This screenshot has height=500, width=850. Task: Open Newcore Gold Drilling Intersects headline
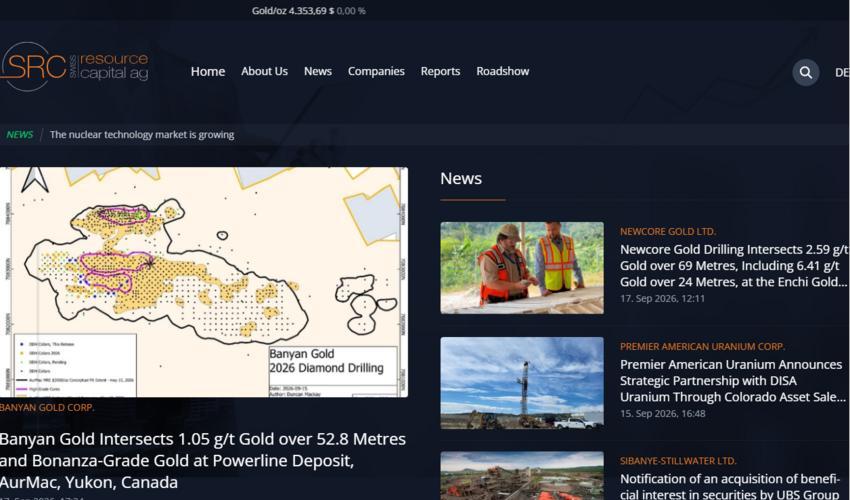734,265
